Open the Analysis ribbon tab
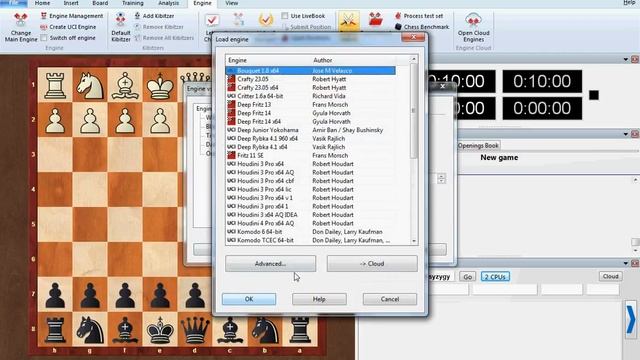Screen dimensions: 640x360 tap(168, 3)
